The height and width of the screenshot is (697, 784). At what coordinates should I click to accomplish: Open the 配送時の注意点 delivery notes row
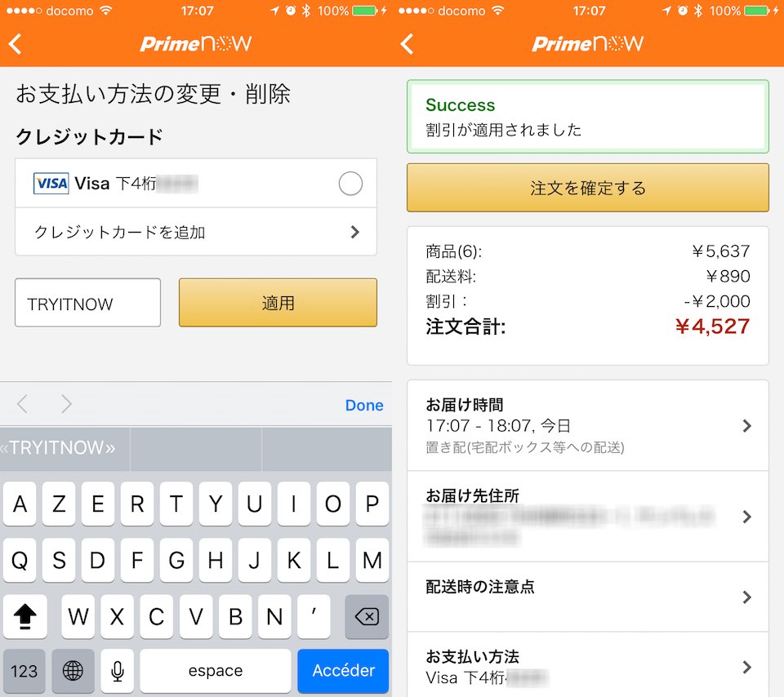click(588, 597)
